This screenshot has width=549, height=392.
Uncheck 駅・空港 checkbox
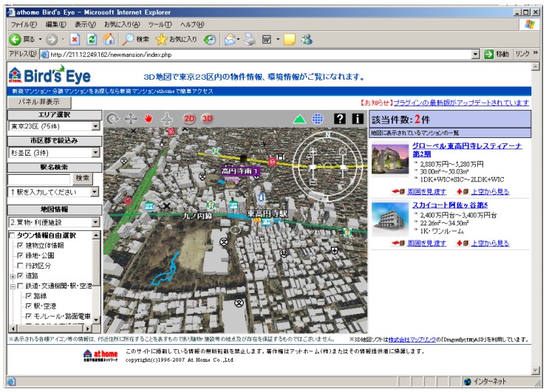[x=29, y=306]
